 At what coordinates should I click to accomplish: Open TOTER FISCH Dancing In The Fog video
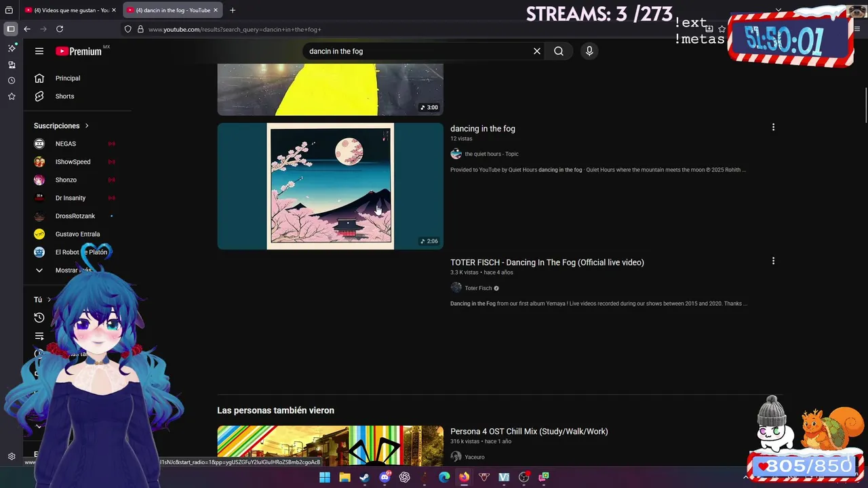point(547,262)
